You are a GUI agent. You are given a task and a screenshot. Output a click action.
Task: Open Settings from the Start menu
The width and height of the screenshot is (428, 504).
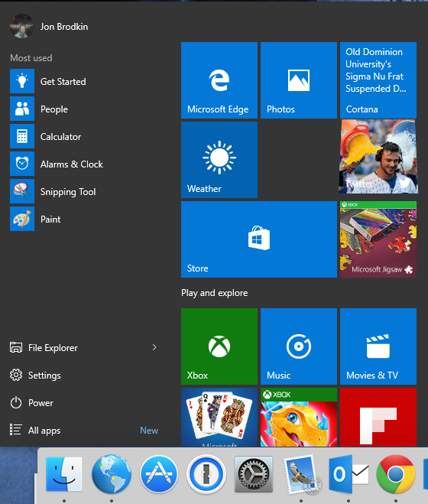click(35, 375)
